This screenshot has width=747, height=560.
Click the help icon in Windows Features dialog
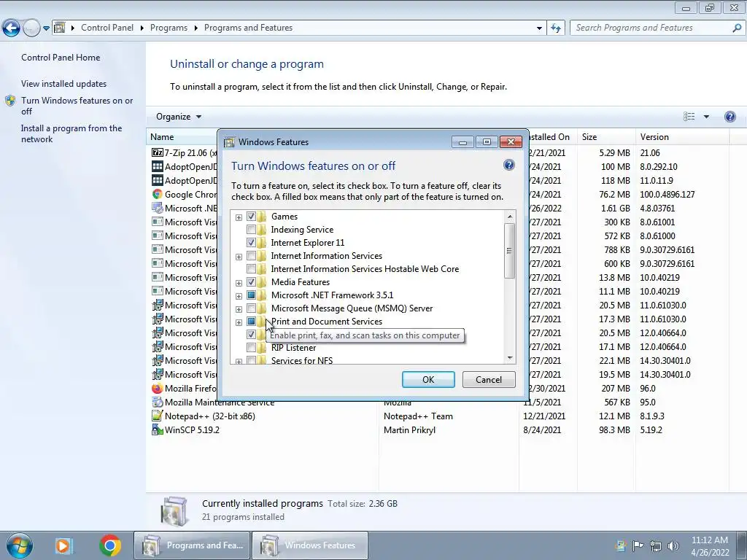click(508, 166)
